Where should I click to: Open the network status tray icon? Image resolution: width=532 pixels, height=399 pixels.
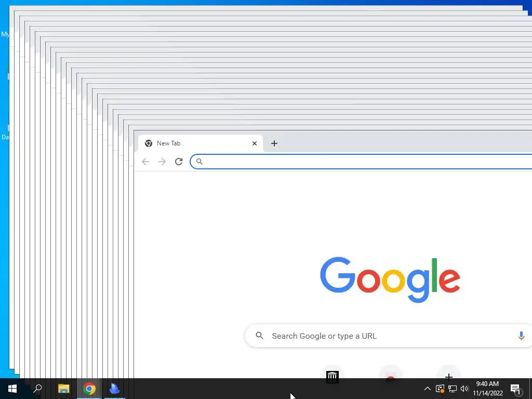(x=453, y=389)
